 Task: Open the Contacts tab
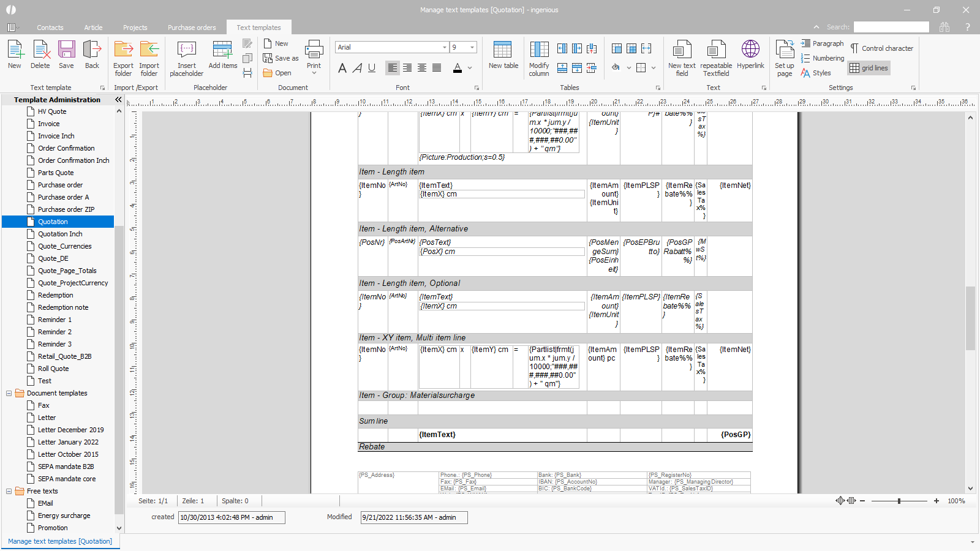pyautogui.click(x=50, y=28)
